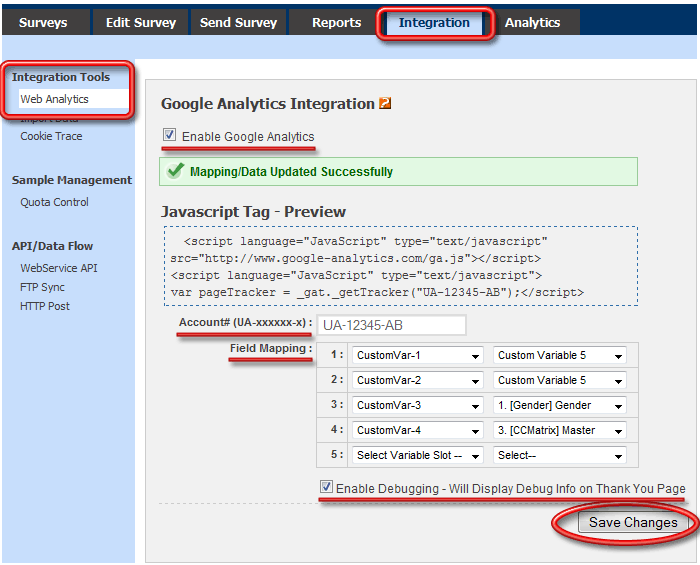
Task: Open Quota Control under Sample Management
Action: click(55, 202)
